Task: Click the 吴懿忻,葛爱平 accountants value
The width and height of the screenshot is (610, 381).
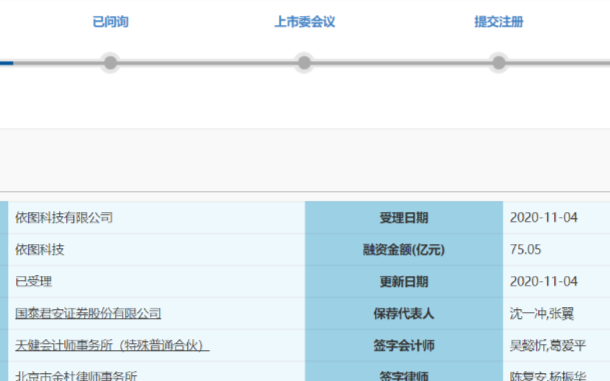Action: click(x=548, y=346)
